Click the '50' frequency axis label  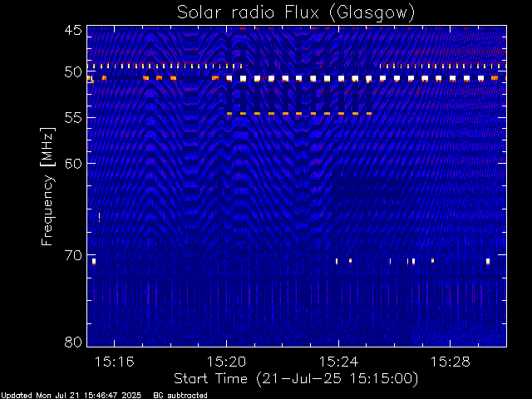click(73, 72)
